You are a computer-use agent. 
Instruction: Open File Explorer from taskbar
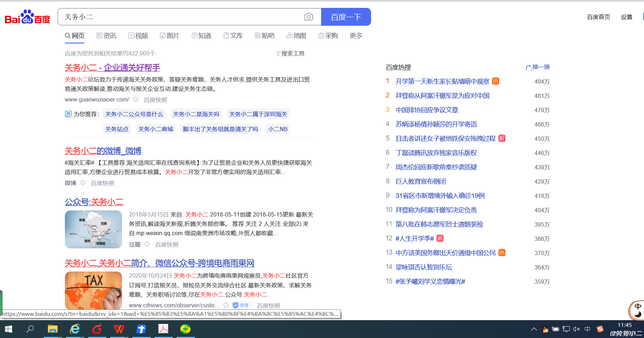(x=52, y=329)
